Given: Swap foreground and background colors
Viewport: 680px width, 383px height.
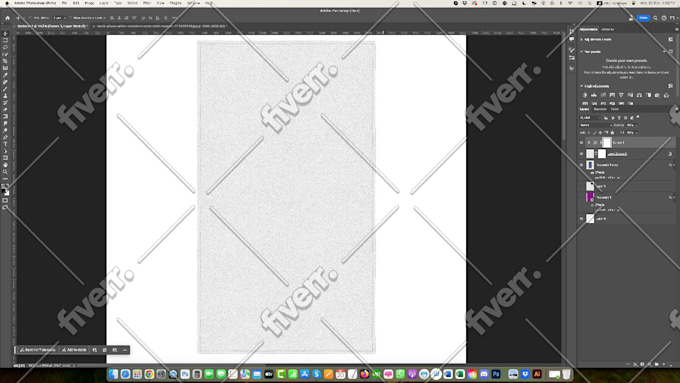Looking at the screenshot, I should [7, 185].
